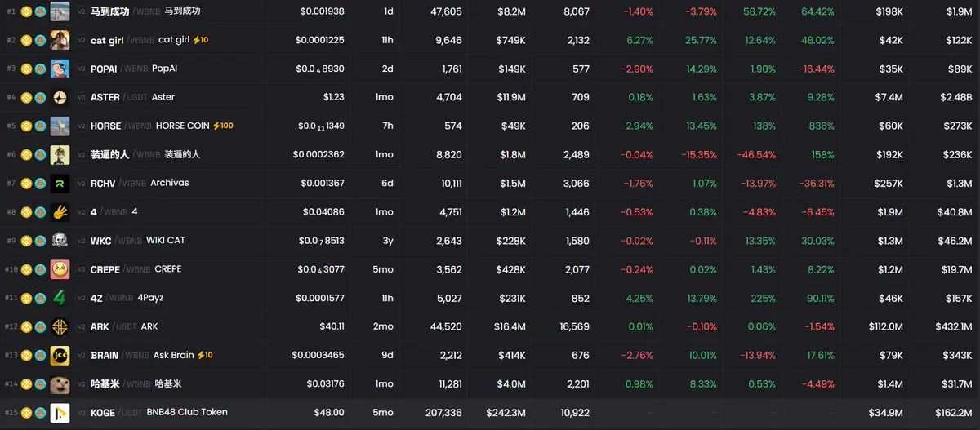980x430 pixels.
Task: Click the ASTER token logo icon
Action: pyautogui.click(x=60, y=98)
